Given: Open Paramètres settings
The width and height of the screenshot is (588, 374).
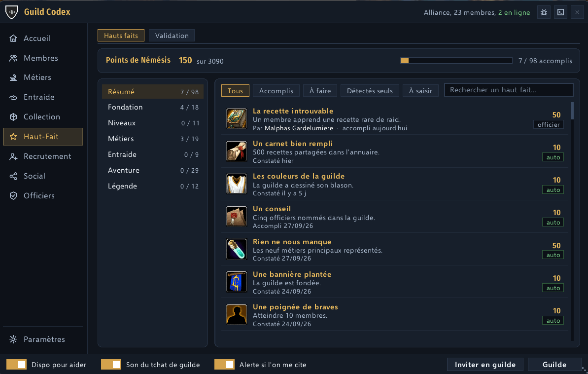Looking at the screenshot, I should click(x=43, y=339).
